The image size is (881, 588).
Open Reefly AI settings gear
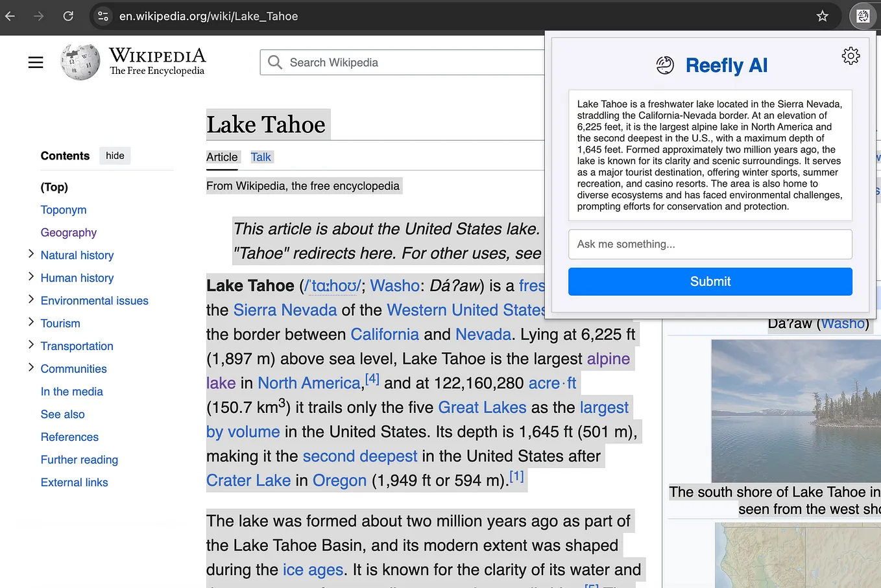(x=851, y=56)
